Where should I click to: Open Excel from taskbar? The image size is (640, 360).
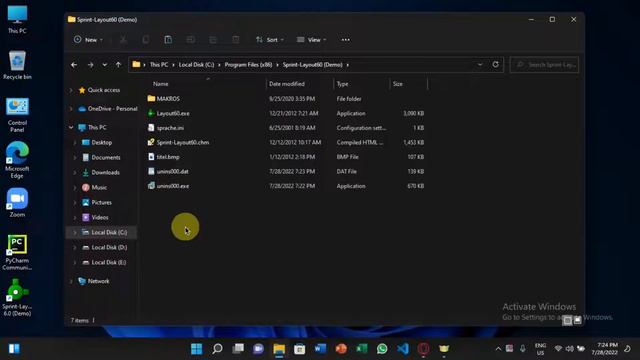point(361,349)
